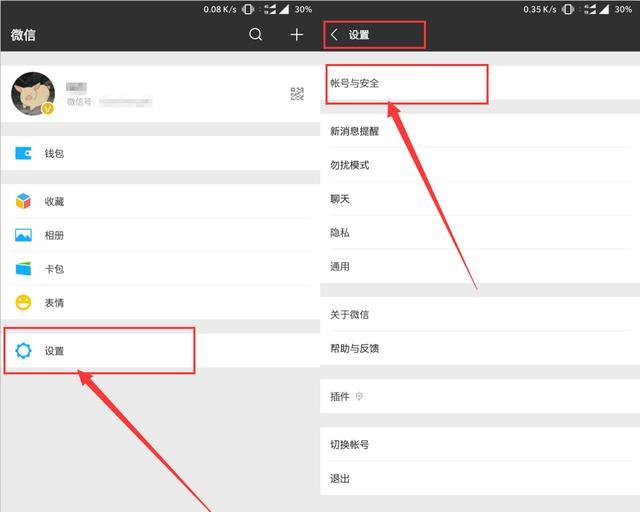
Task: Tap the blue wallet icon
Action: [23, 153]
